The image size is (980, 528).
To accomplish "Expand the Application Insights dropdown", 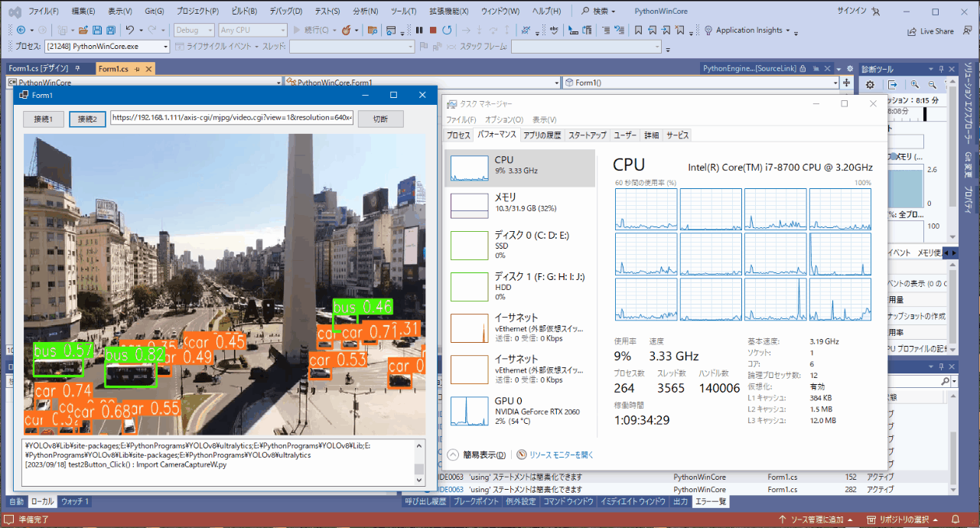I will 789,31.
